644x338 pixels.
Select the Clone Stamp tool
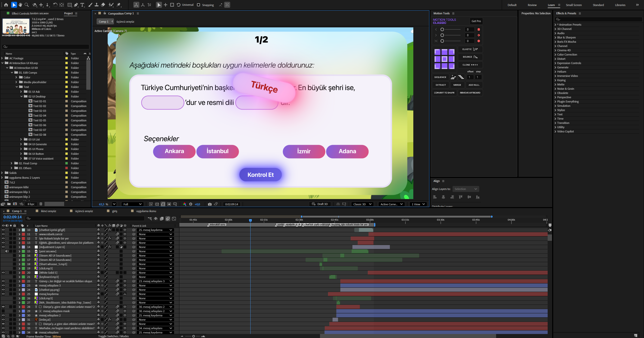click(96, 5)
